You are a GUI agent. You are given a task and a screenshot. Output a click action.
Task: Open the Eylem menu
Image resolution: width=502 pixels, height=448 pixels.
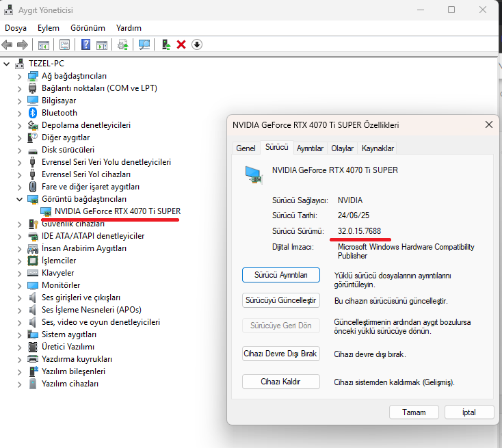tap(49, 28)
